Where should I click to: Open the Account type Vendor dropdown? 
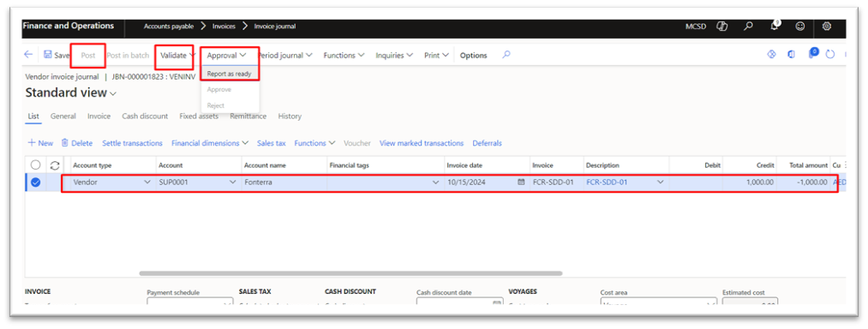coord(147,182)
